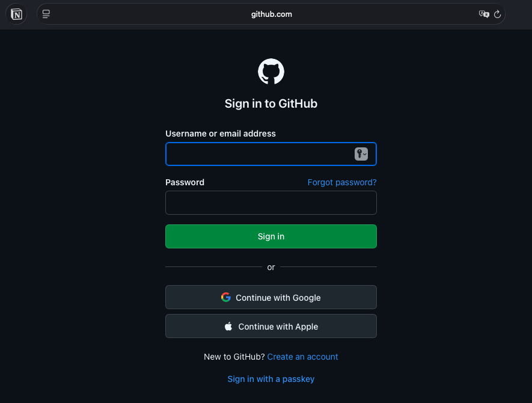The image size is (532, 403).
Task: Click the "Username or email address" label
Action: (x=221, y=134)
